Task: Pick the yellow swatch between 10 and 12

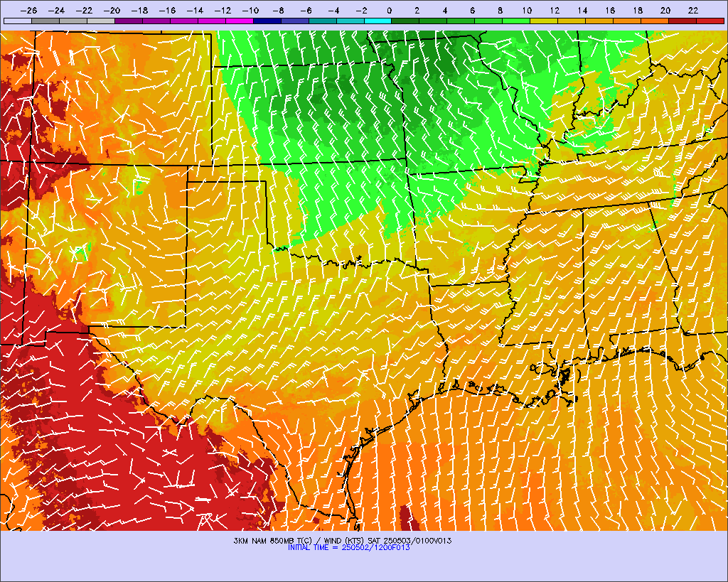Action: [x=544, y=21]
